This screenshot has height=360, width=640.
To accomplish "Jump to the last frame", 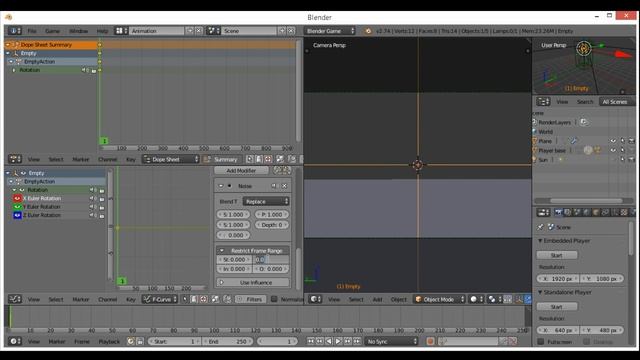I will (x=357, y=341).
